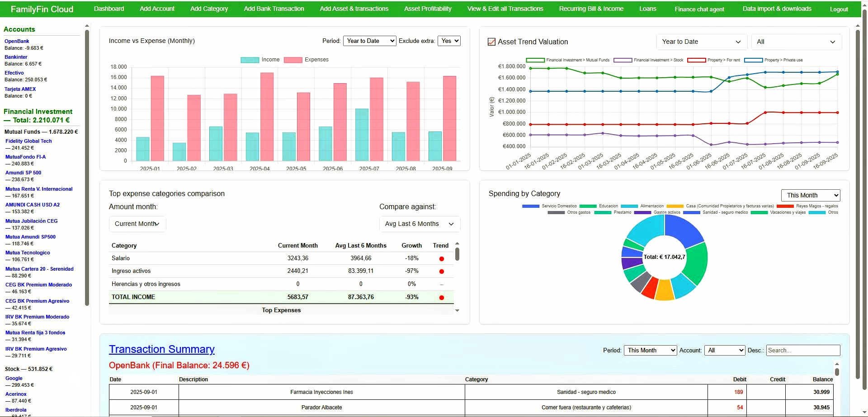Open the 'Current Month' amount month selector
The height and width of the screenshot is (417, 868).
coord(137,224)
